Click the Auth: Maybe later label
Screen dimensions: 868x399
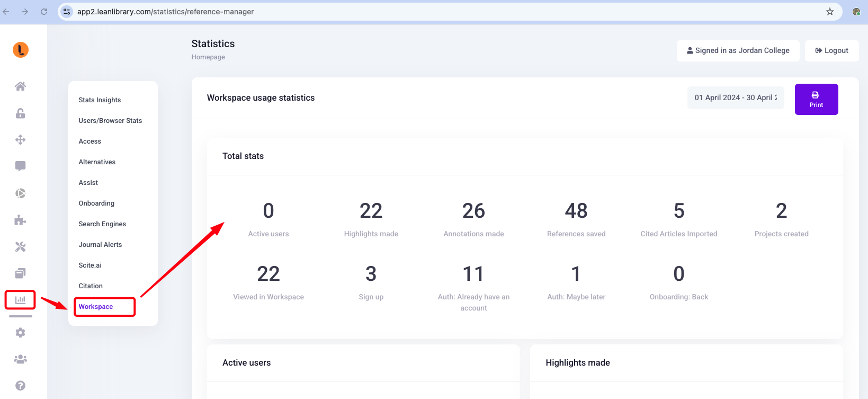tap(576, 297)
